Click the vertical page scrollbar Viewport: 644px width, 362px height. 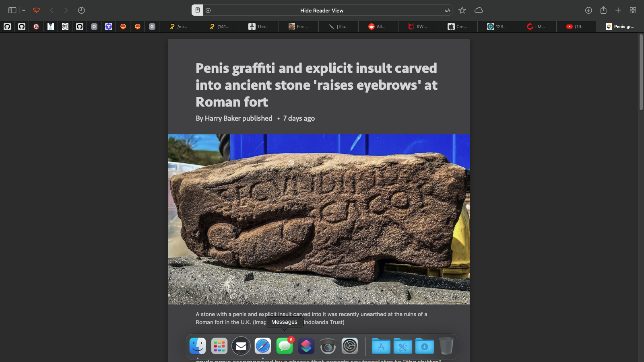click(641, 72)
